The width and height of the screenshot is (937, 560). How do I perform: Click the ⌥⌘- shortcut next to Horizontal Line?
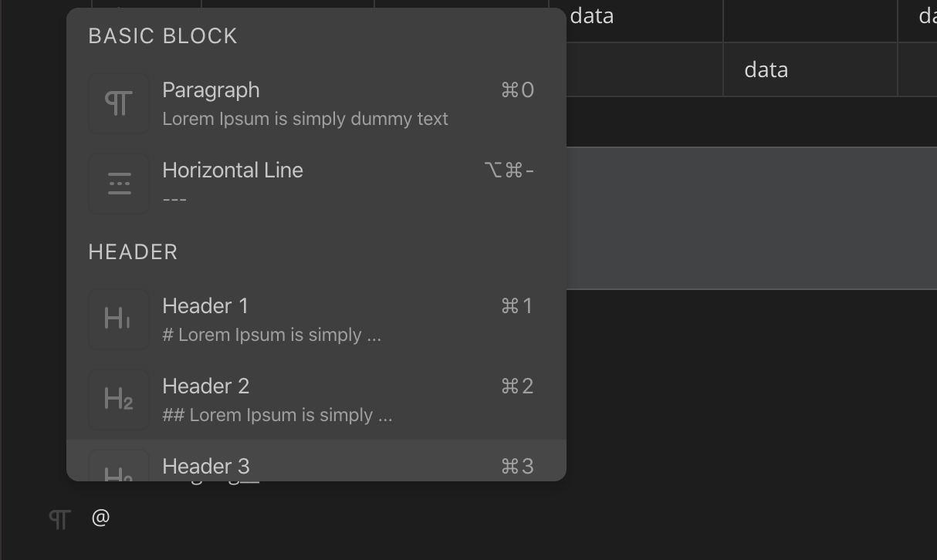click(x=509, y=170)
